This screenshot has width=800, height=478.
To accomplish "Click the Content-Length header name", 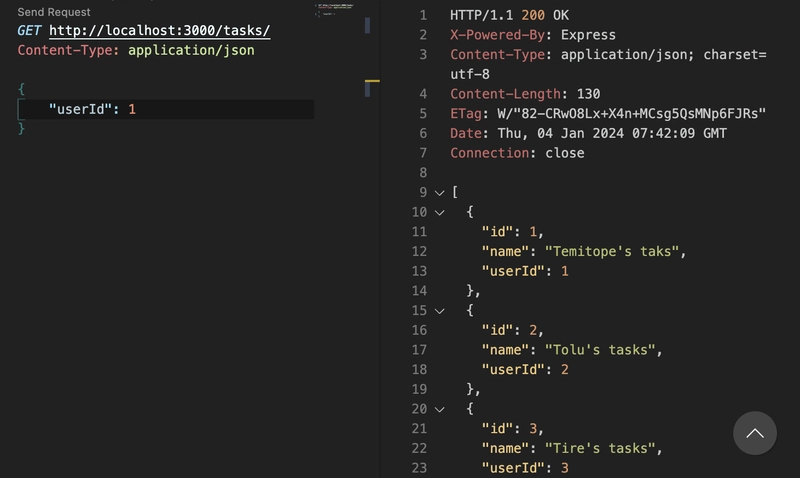I will (x=505, y=94).
